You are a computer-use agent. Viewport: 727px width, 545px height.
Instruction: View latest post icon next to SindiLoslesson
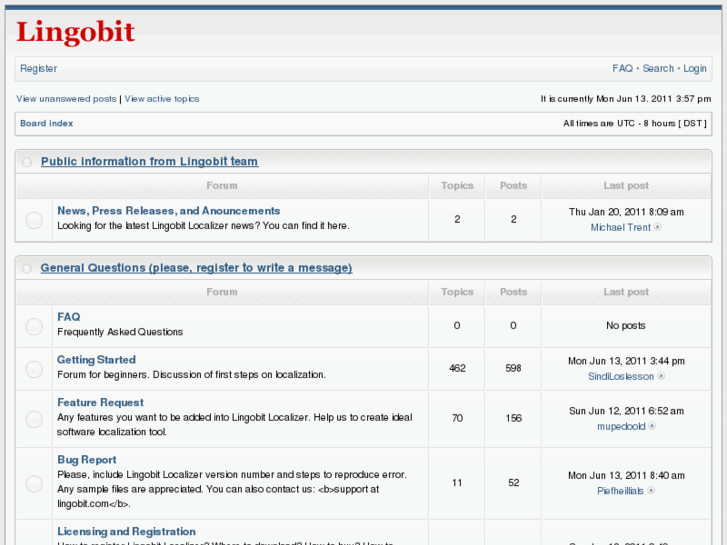click(x=661, y=376)
